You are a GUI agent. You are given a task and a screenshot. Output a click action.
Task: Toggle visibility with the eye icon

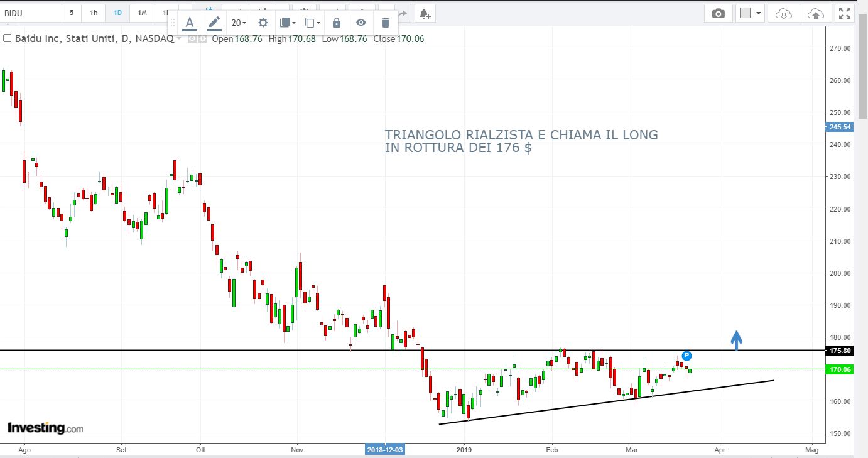point(361,23)
